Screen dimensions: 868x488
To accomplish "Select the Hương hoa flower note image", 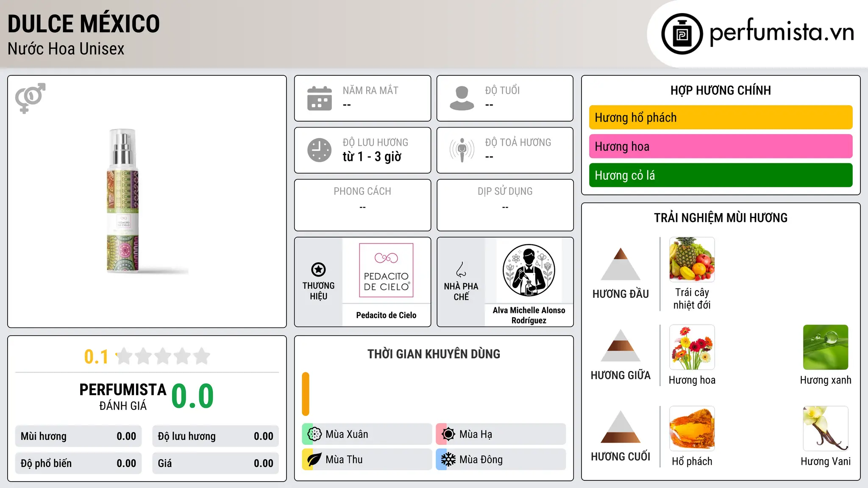I will point(692,347).
